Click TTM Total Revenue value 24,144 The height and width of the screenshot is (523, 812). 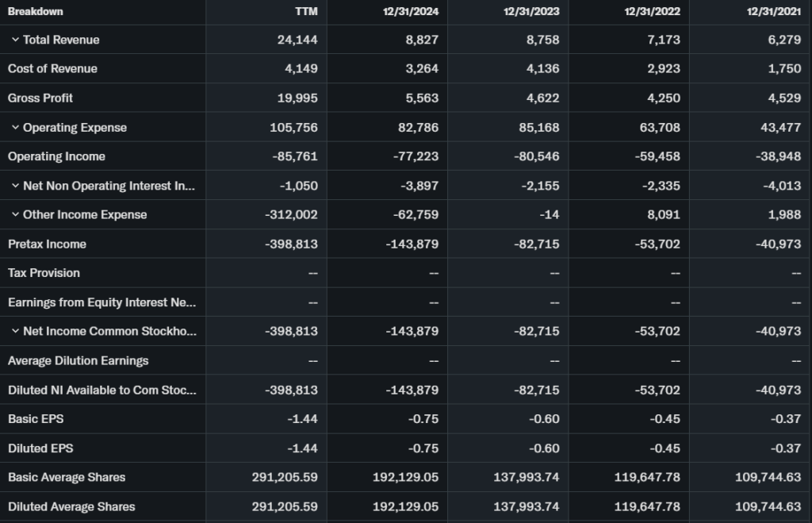tap(297, 40)
